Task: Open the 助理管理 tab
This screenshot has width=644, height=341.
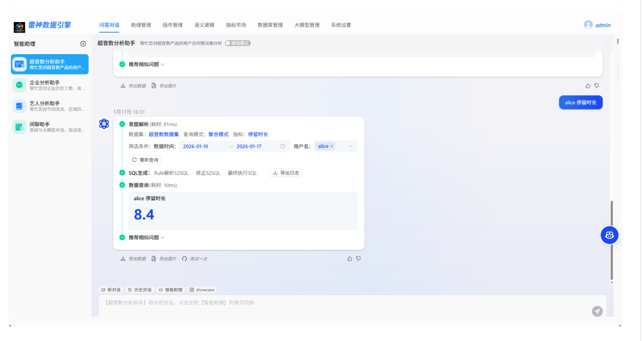Action: pos(141,25)
